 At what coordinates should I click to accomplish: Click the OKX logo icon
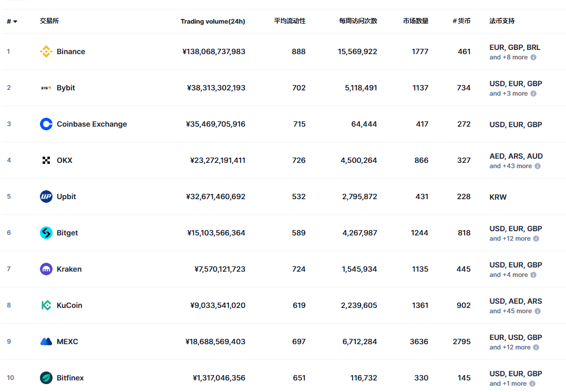46,160
